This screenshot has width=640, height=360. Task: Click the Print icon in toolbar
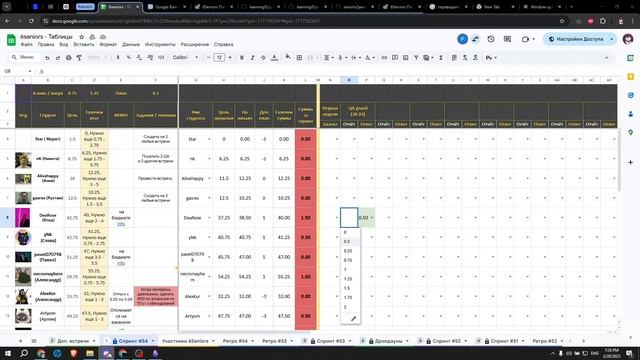pos(69,58)
